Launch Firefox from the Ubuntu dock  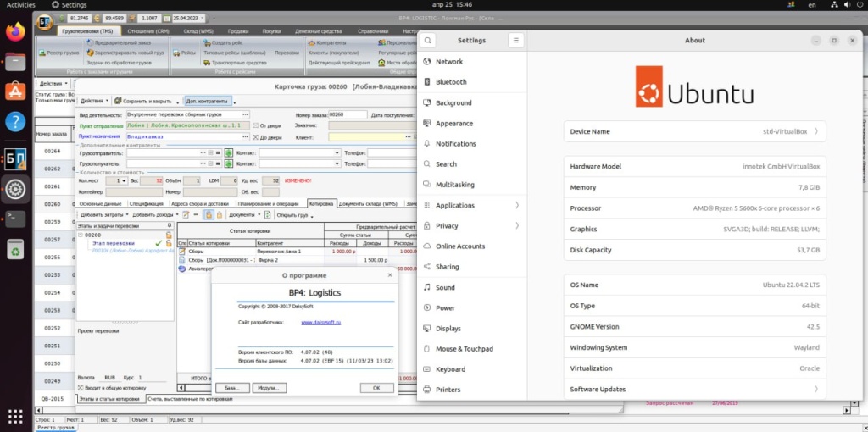click(x=15, y=31)
